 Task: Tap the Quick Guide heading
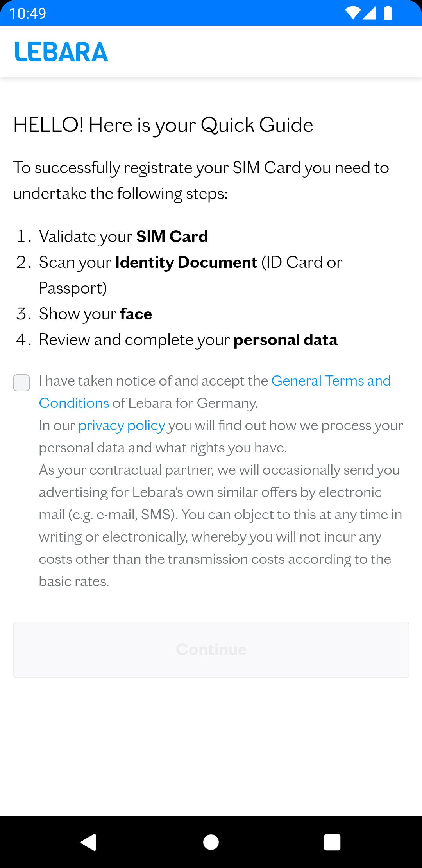coord(163,125)
